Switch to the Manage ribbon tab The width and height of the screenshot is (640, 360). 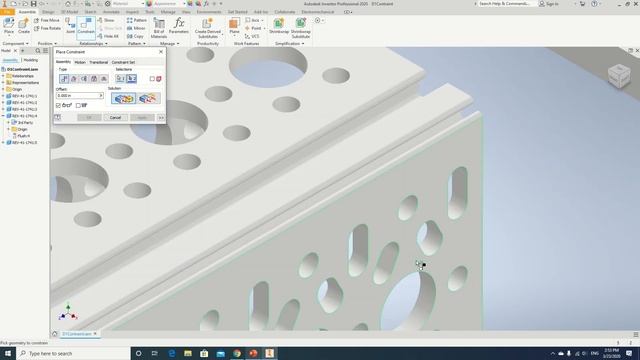pyautogui.click(x=168, y=12)
